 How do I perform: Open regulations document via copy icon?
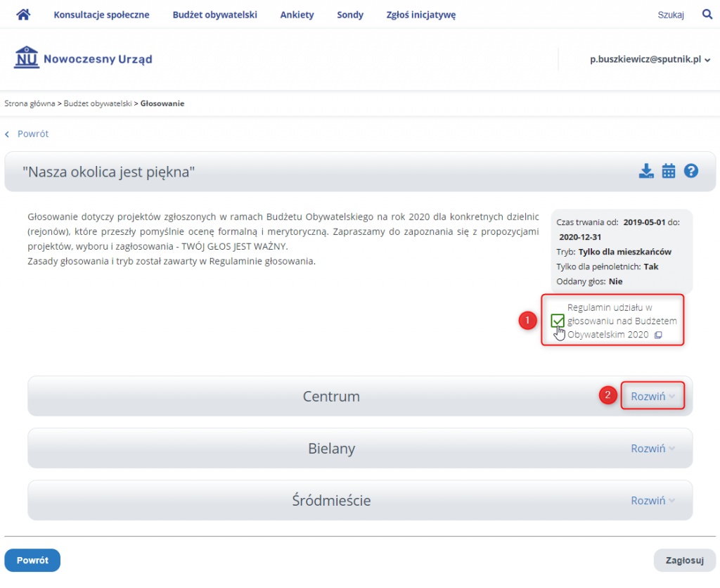(658, 335)
